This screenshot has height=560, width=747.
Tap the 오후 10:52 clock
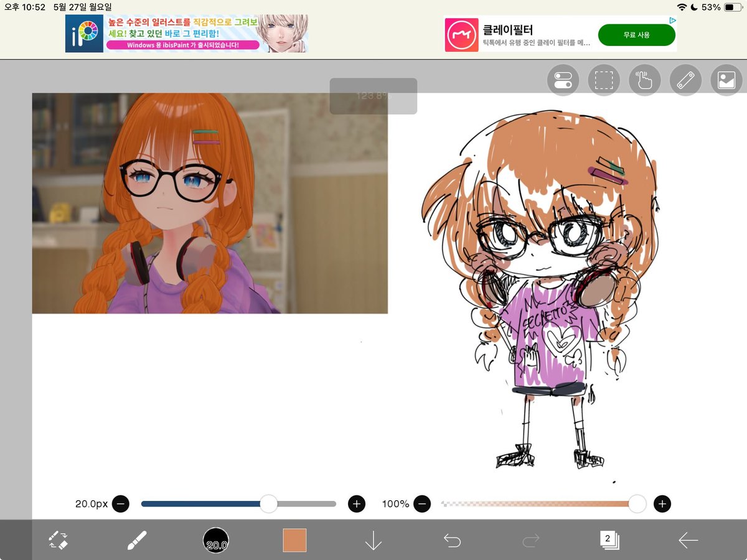(x=25, y=7)
